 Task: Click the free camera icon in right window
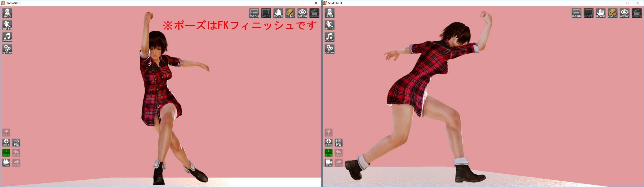(328, 163)
